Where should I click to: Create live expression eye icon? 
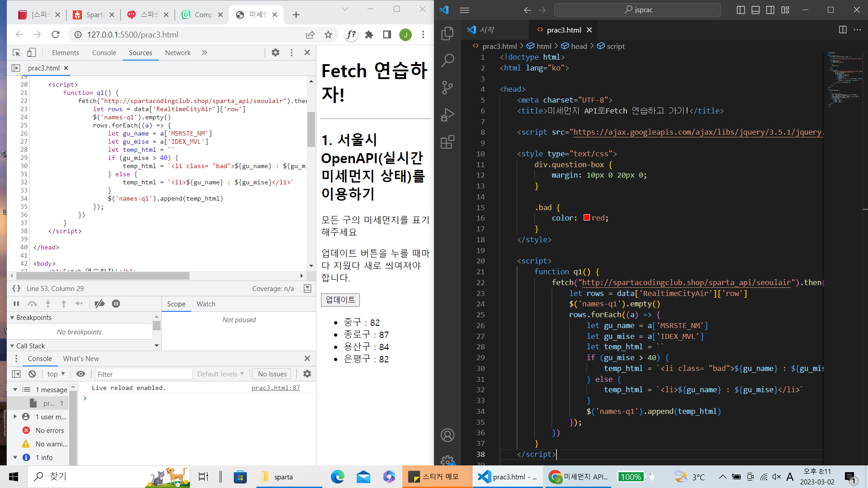tap(80, 374)
